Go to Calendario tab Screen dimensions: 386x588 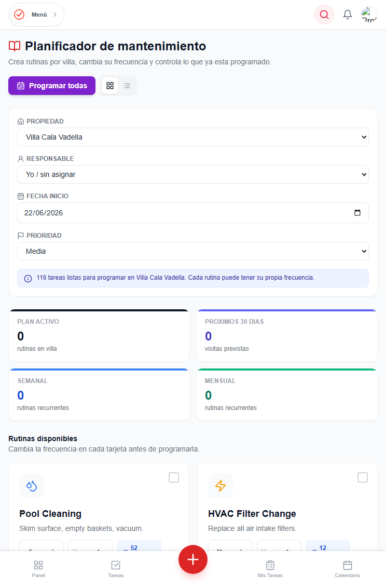(348, 569)
